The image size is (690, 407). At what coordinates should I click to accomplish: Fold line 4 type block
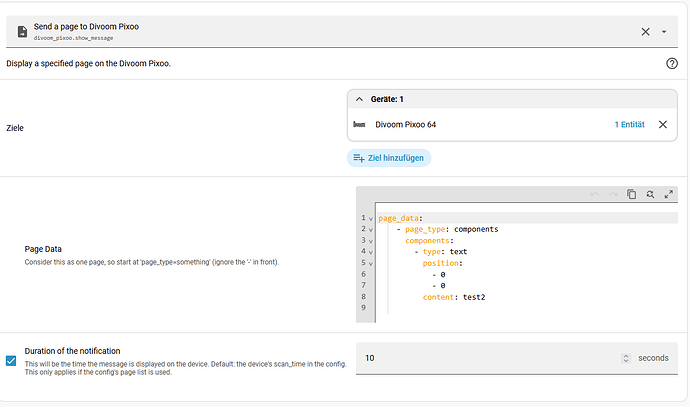371,252
